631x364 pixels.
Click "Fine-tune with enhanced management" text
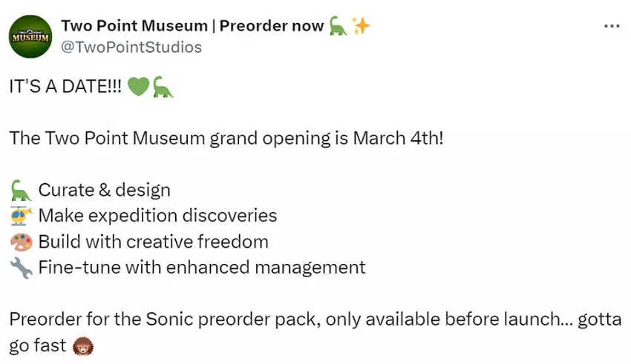[201, 268]
